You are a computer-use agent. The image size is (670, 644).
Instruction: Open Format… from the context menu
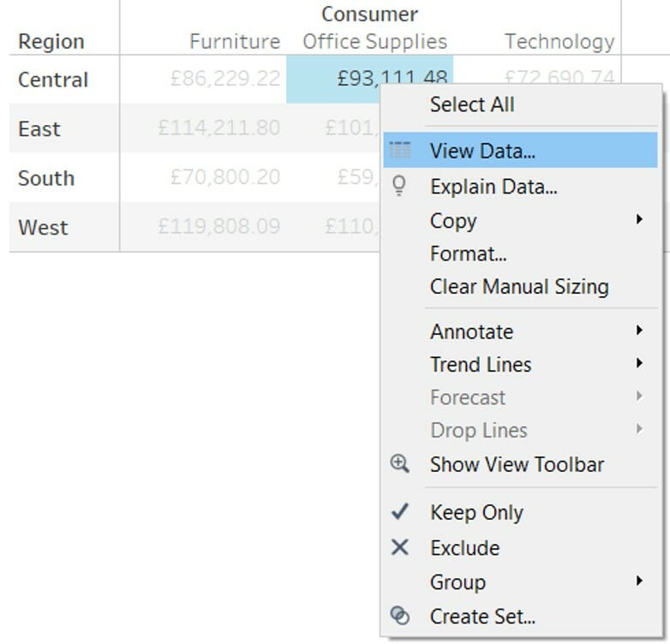coord(468,253)
